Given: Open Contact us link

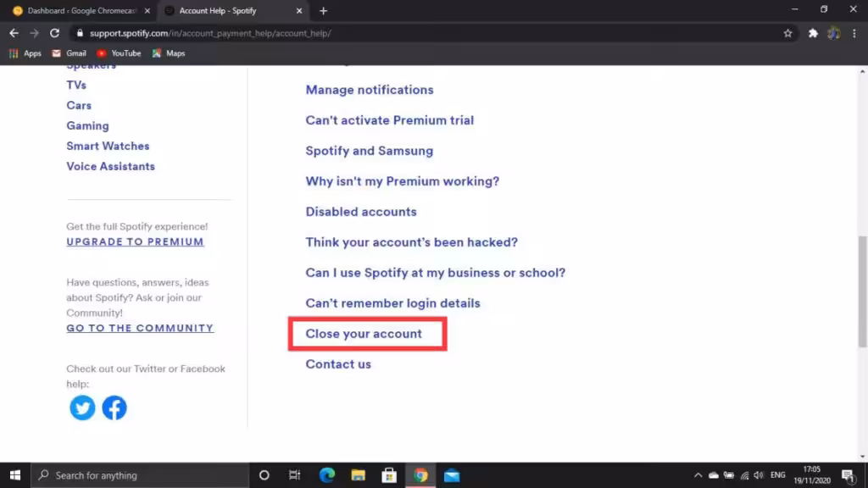Looking at the screenshot, I should tap(338, 364).
